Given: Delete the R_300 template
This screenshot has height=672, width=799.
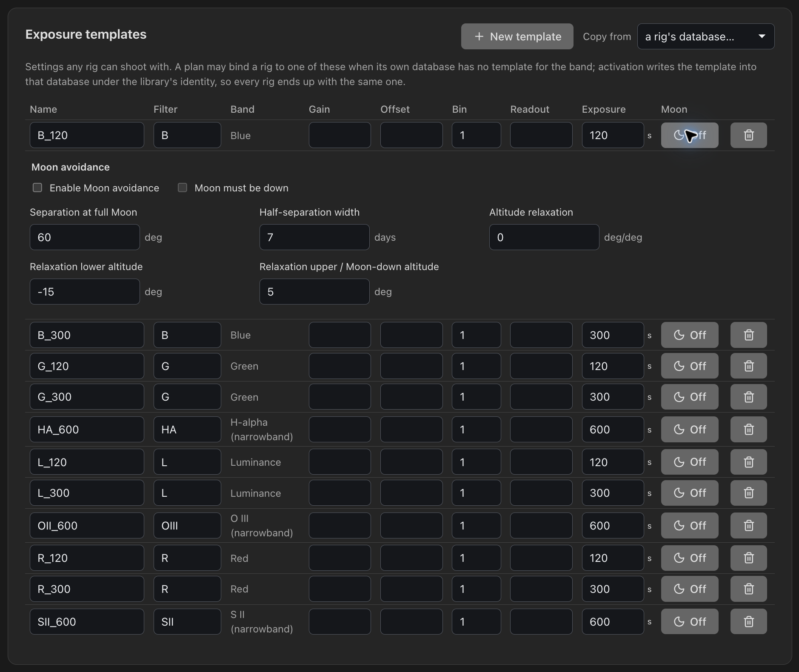Looking at the screenshot, I should point(748,589).
